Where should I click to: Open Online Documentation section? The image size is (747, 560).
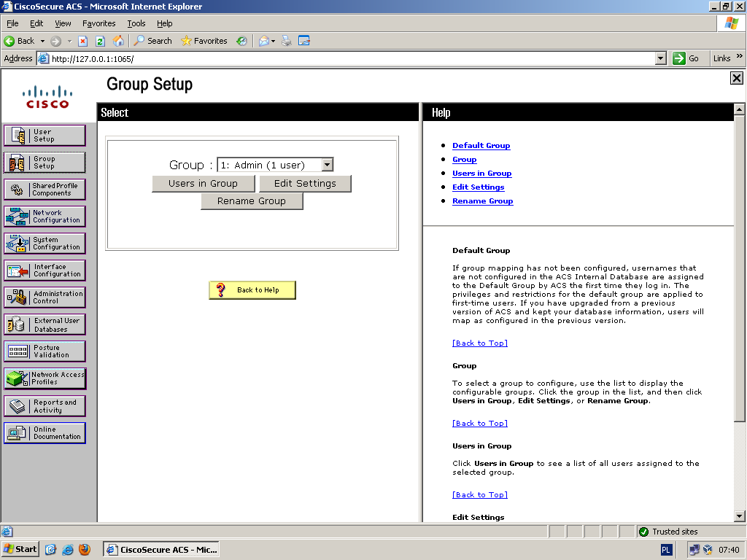click(44, 433)
